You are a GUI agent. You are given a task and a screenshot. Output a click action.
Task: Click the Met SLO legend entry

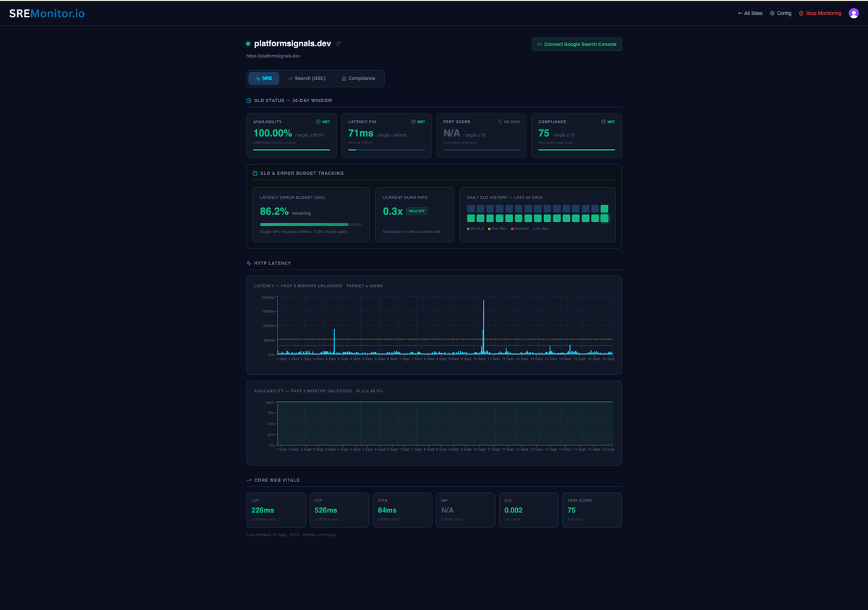click(476, 228)
